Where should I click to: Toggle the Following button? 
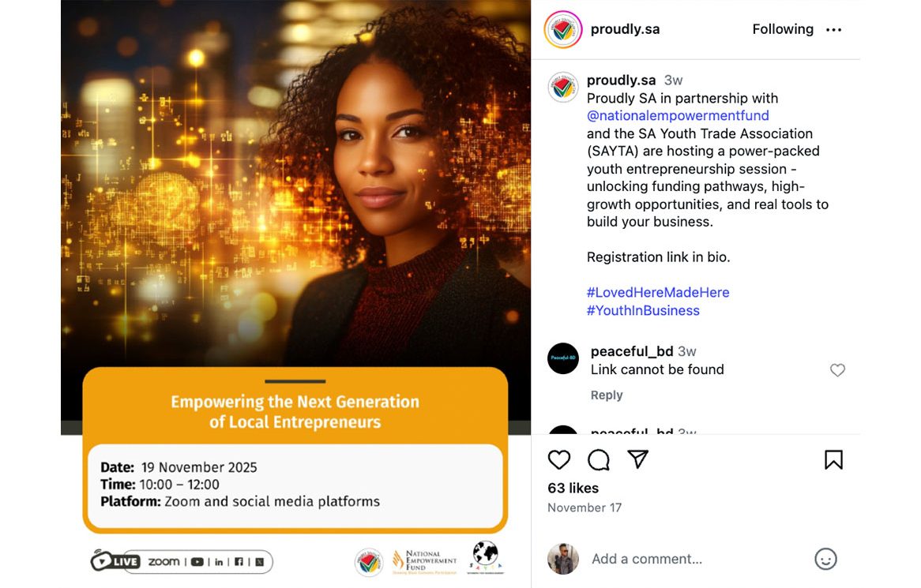[783, 29]
